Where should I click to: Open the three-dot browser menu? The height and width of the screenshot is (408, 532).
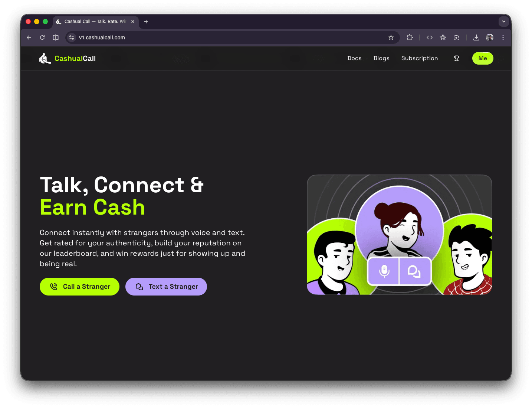click(503, 37)
